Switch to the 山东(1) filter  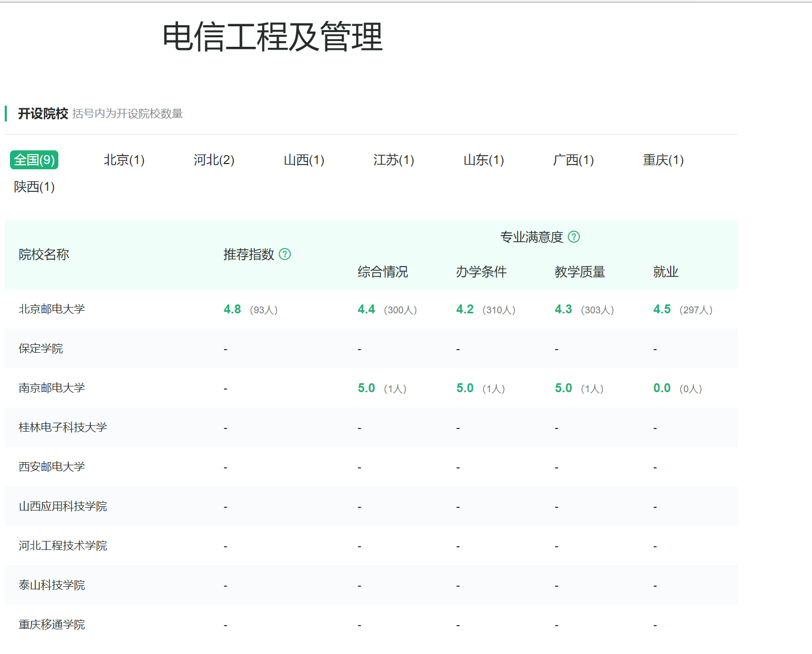(x=482, y=160)
